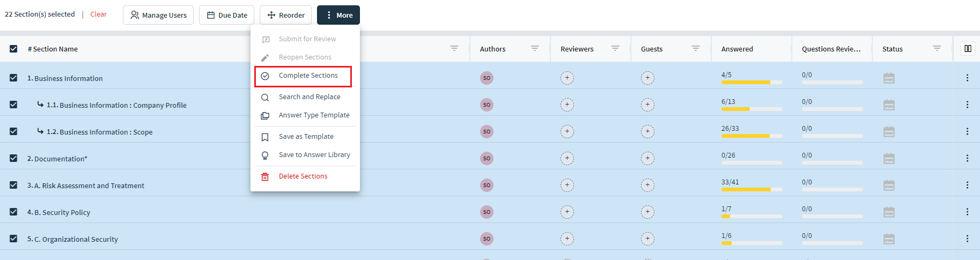This screenshot has width=980, height=260.
Task: Close the More dropdown menu
Action: pos(338,15)
